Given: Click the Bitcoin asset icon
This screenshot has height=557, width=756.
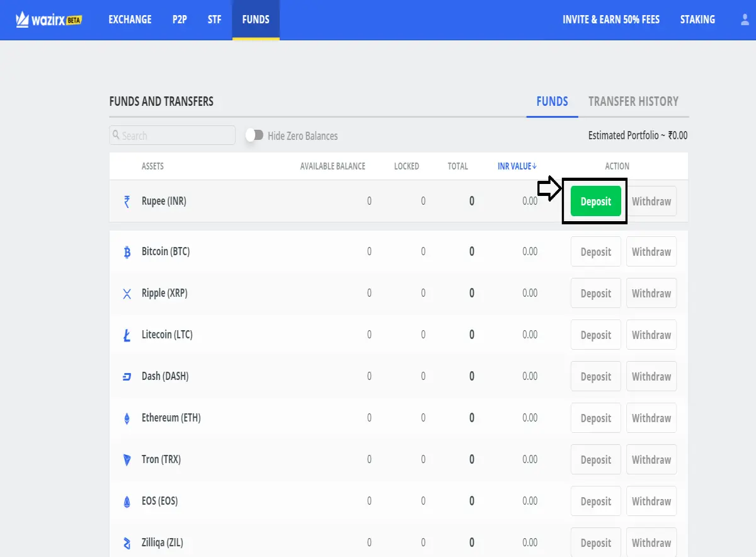Looking at the screenshot, I should [x=127, y=252].
